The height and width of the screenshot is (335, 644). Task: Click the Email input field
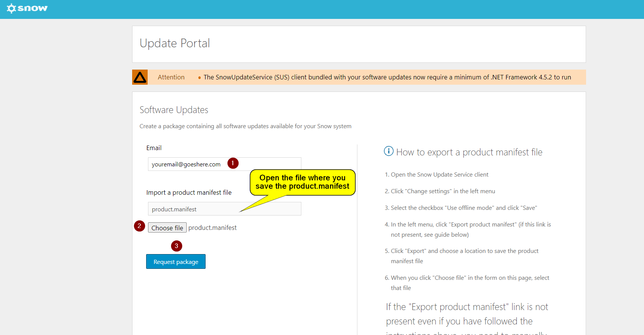coord(225,164)
